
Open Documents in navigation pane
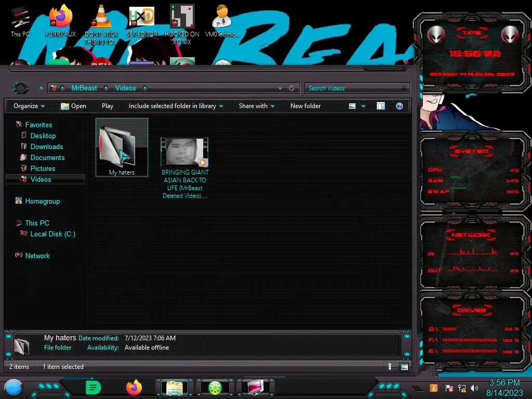pyautogui.click(x=47, y=157)
